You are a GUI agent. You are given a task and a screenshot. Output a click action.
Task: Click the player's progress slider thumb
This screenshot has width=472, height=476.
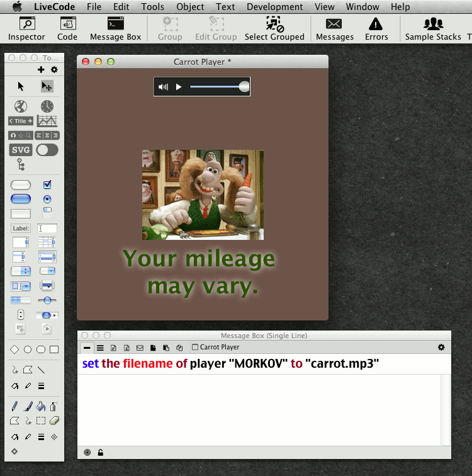(244, 87)
